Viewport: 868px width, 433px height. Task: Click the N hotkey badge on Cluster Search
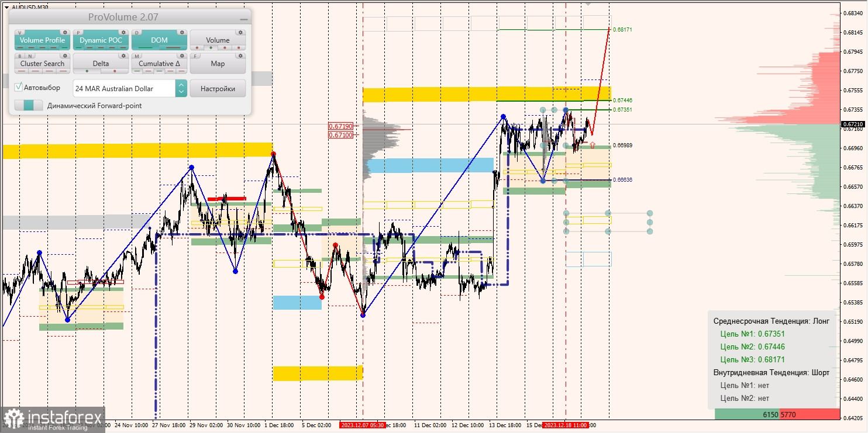tap(30, 56)
